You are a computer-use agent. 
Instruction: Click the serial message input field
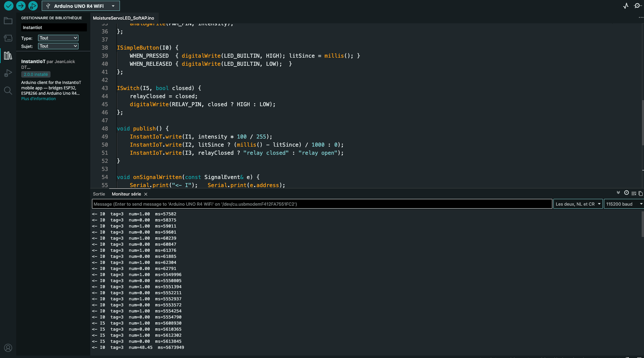(322, 204)
